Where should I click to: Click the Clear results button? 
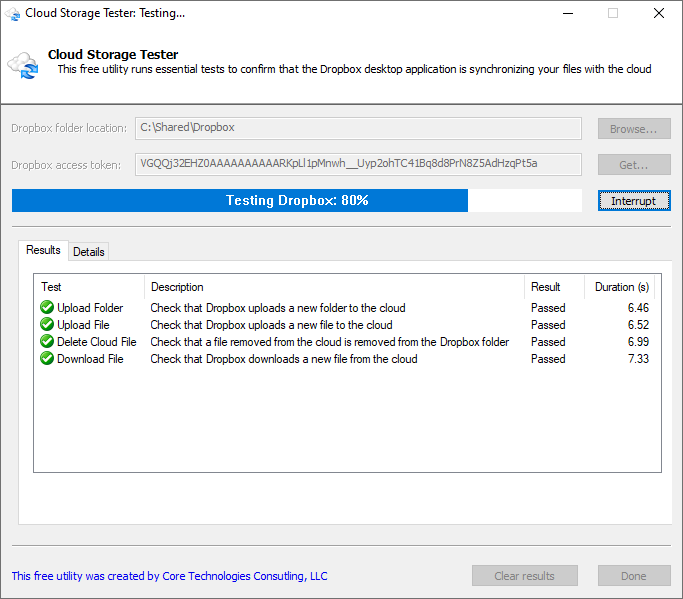pyautogui.click(x=524, y=576)
